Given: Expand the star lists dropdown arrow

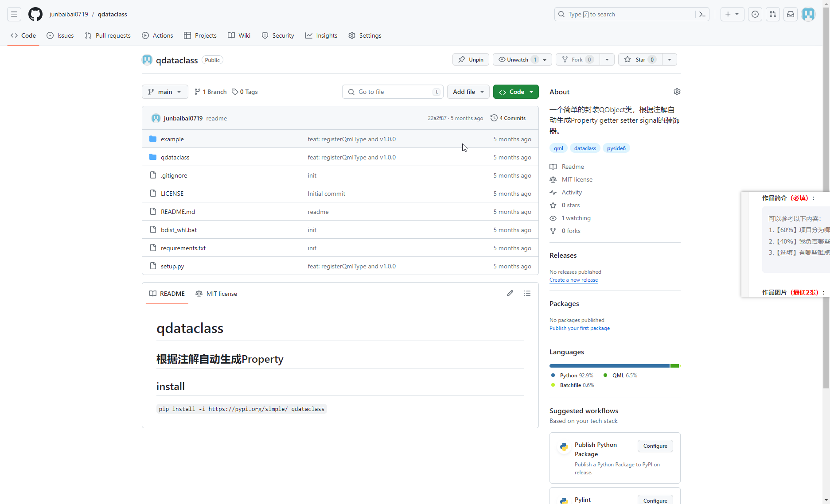Looking at the screenshot, I should click(670, 59).
